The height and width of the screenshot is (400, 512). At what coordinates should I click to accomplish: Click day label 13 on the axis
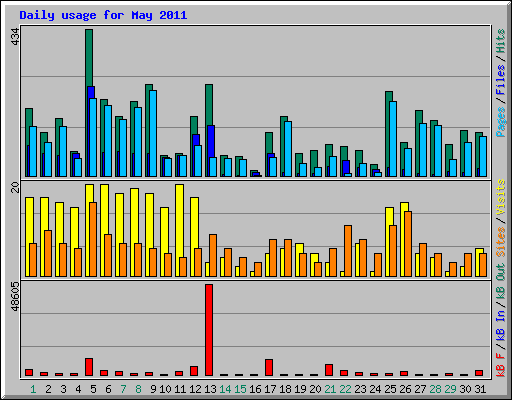click(210, 389)
